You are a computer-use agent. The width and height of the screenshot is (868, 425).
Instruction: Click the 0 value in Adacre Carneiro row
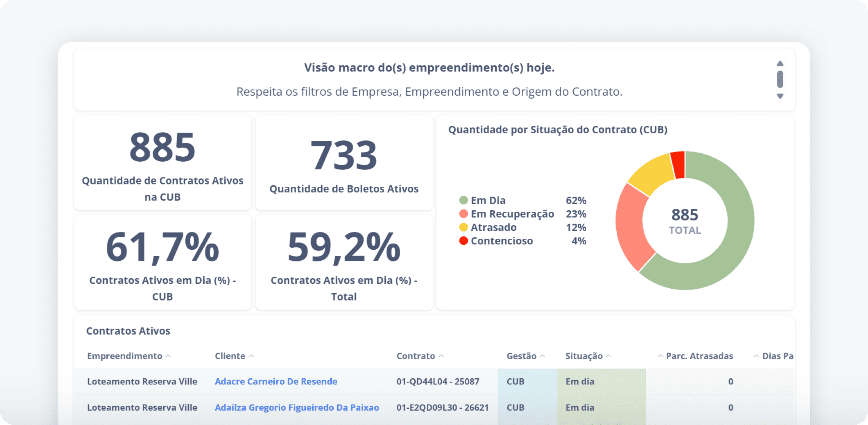coord(731,381)
